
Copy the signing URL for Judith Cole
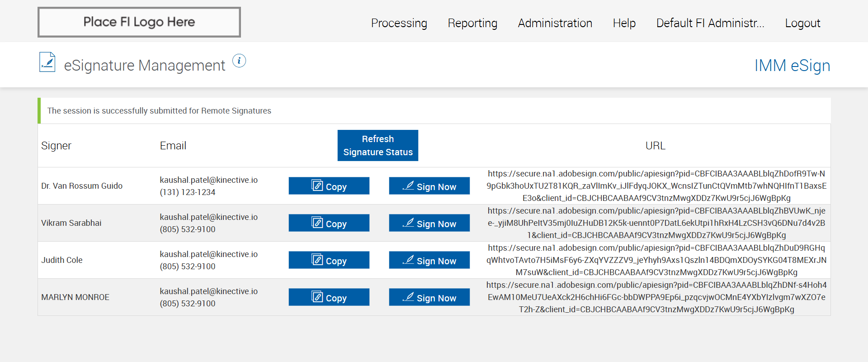[x=329, y=260]
